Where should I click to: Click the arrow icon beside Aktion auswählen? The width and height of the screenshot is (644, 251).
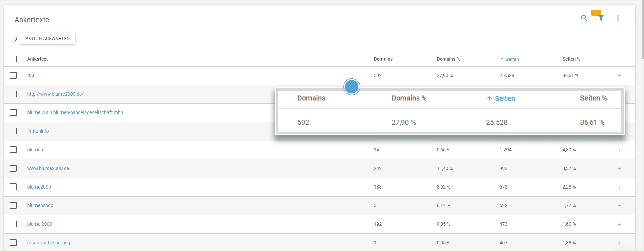[x=15, y=40]
